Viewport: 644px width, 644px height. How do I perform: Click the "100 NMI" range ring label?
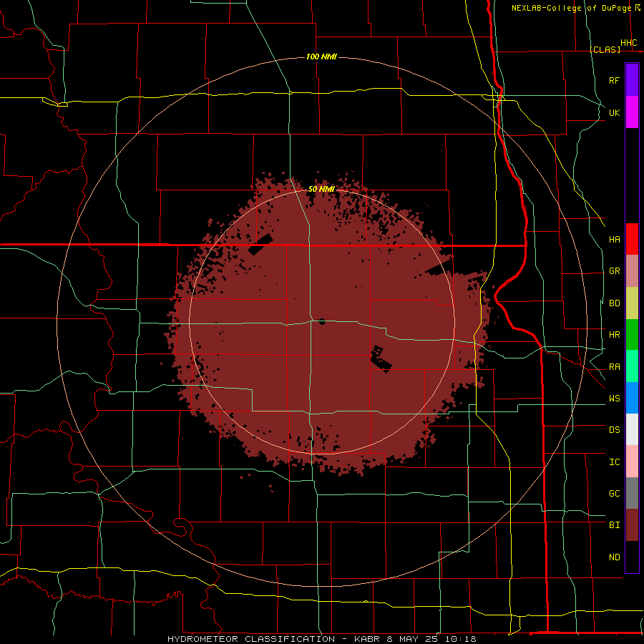(321, 57)
